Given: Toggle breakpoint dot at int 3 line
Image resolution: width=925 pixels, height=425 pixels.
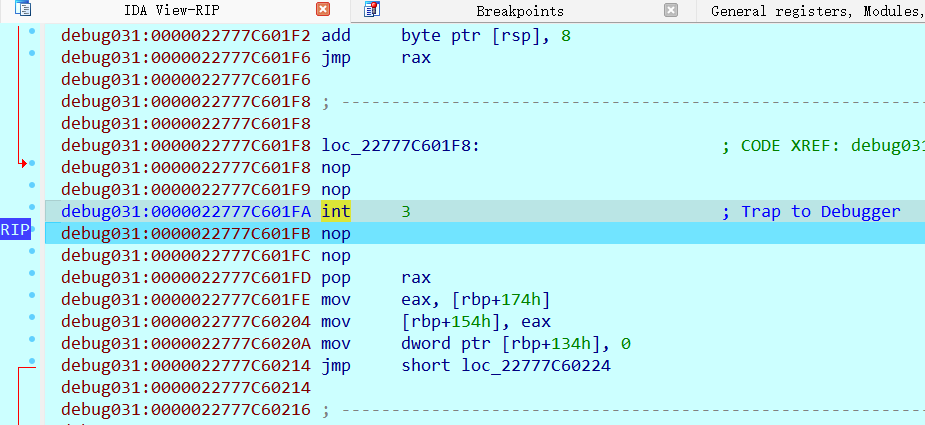Looking at the screenshot, I should pyautogui.click(x=32, y=207).
